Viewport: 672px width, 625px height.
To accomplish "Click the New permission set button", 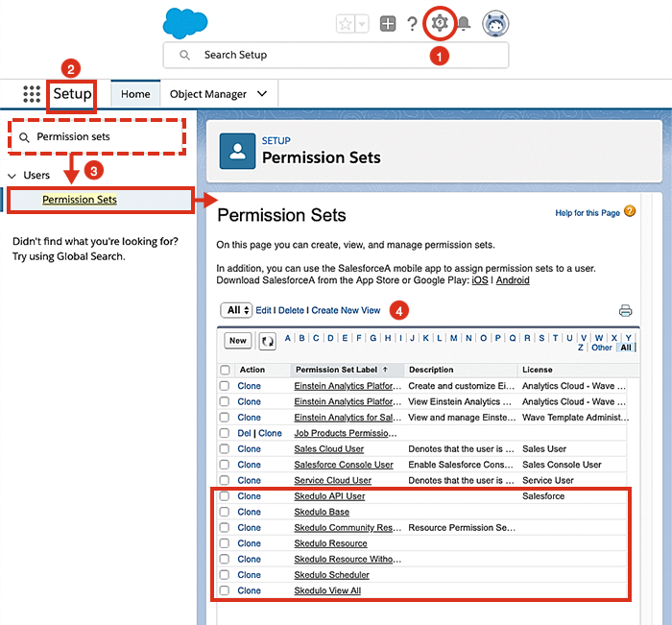I will 238,341.
